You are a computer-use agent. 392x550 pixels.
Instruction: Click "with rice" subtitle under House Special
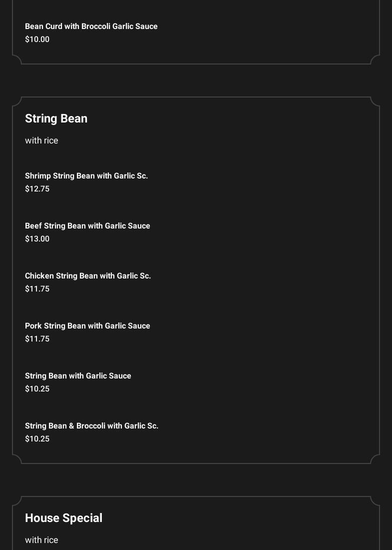click(41, 540)
